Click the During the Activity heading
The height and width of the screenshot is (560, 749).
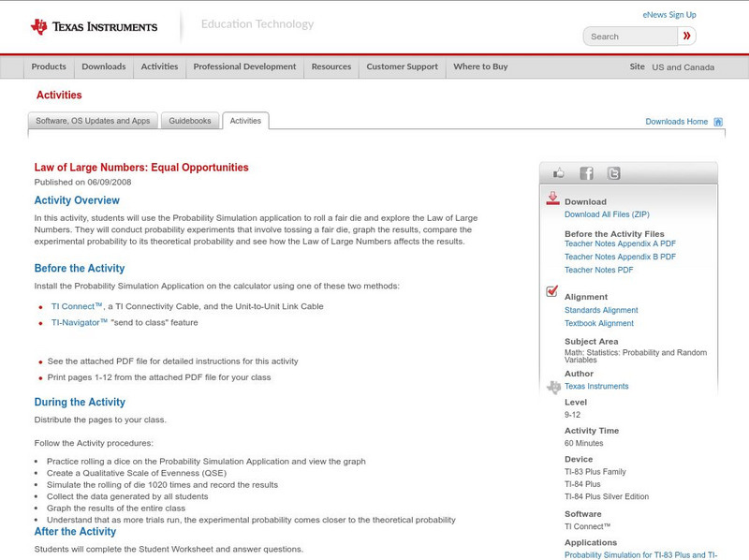point(80,402)
